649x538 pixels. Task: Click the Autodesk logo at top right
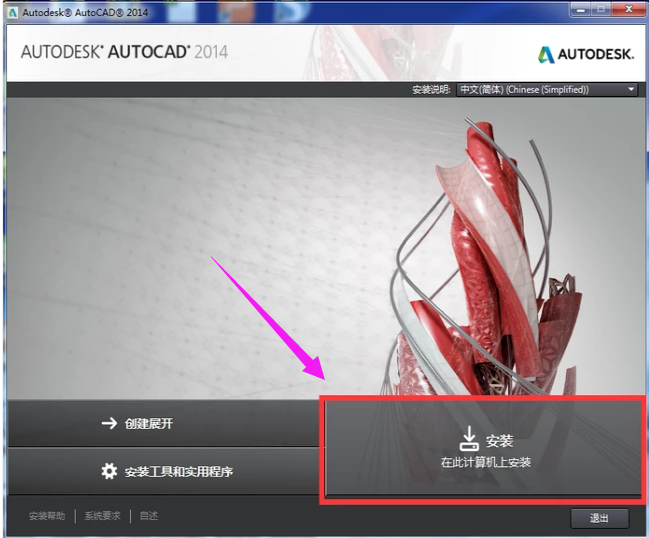coord(586,55)
